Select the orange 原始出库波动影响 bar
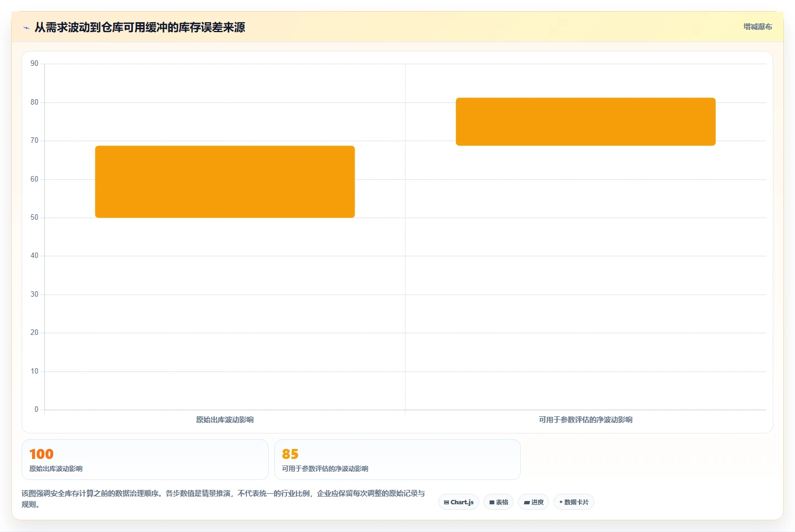This screenshot has height=532, width=795. [225, 182]
